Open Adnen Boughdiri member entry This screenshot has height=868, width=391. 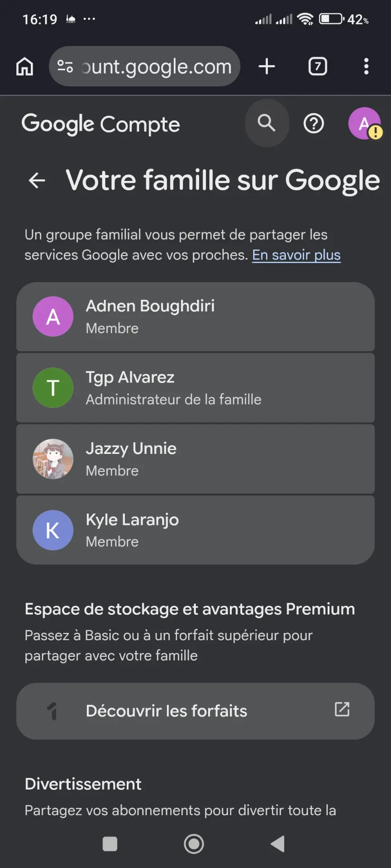coord(195,316)
